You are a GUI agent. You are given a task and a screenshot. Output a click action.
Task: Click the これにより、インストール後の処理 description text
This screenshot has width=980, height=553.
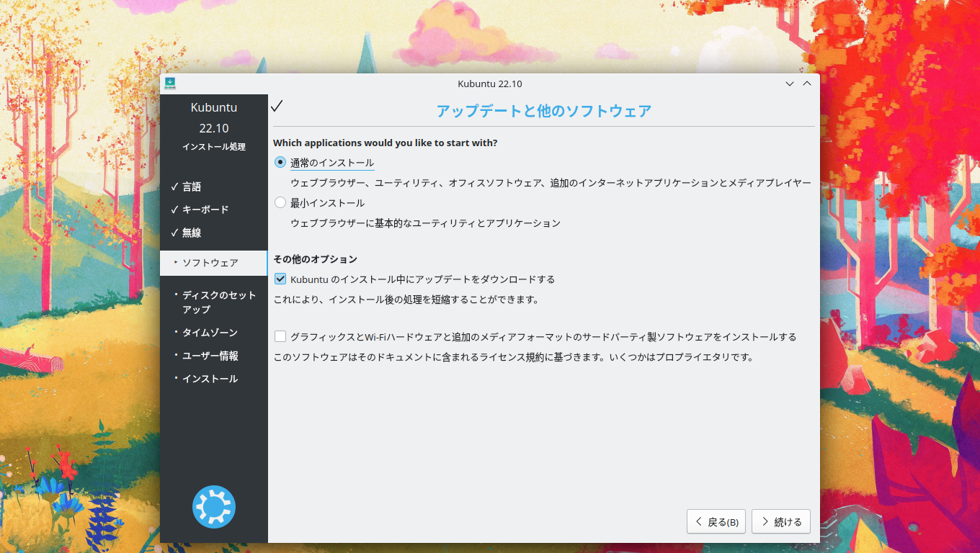(x=406, y=300)
